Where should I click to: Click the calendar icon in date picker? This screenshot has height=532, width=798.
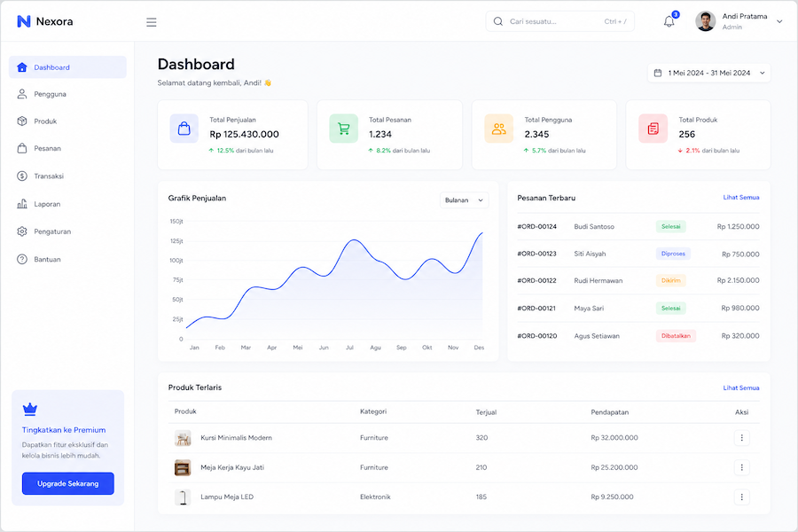(x=658, y=73)
